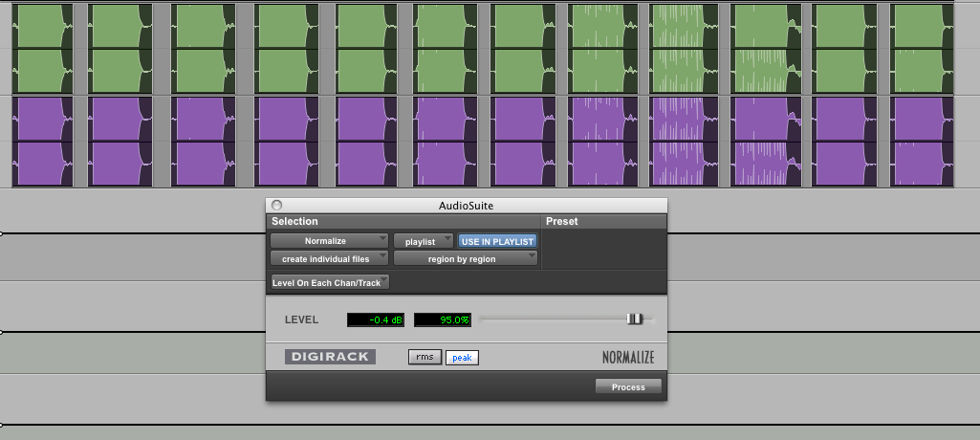The width and height of the screenshot is (980, 440).
Task: Select the last purple audio region
Action: tap(922, 142)
